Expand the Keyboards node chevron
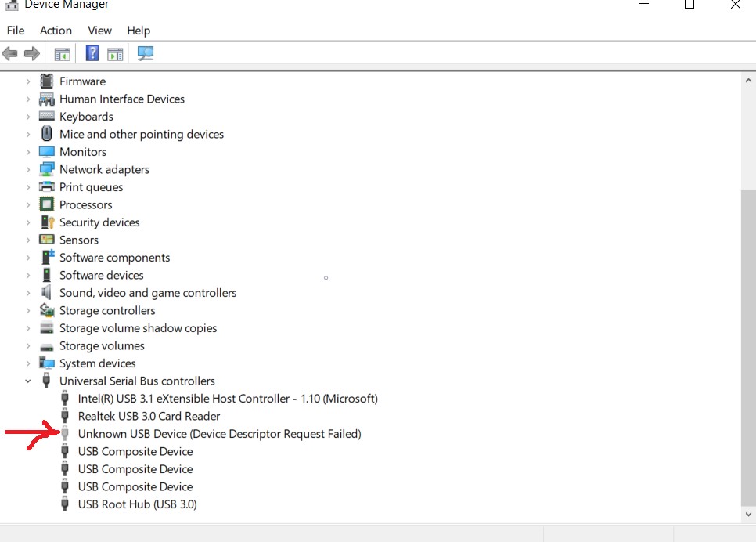The height and width of the screenshot is (542, 756). (28, 117)
